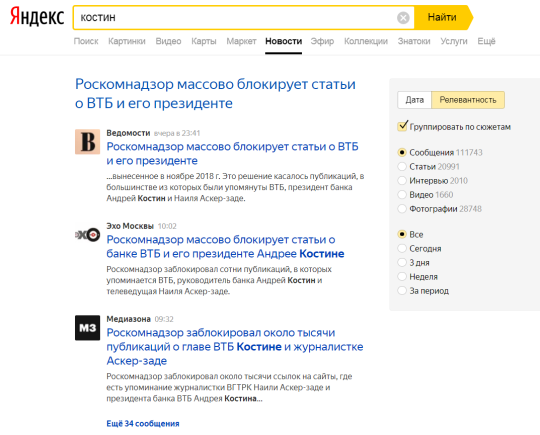Select the Неделя time period radio
540x435 pixels.
pos(402,277)
